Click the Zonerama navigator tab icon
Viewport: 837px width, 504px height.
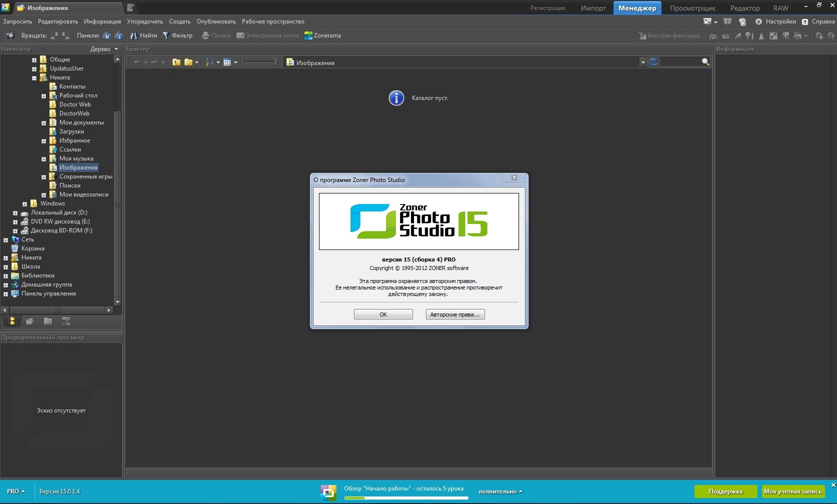65,321
